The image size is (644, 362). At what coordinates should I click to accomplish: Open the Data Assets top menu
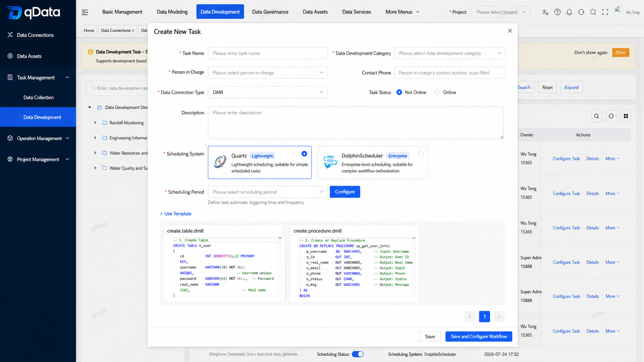315,12
